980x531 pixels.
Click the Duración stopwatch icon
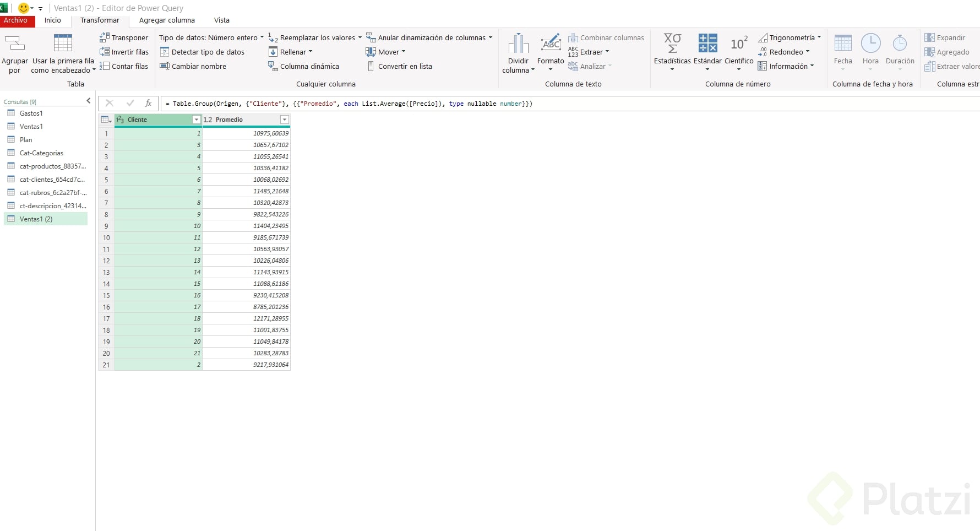pos(900,43)
